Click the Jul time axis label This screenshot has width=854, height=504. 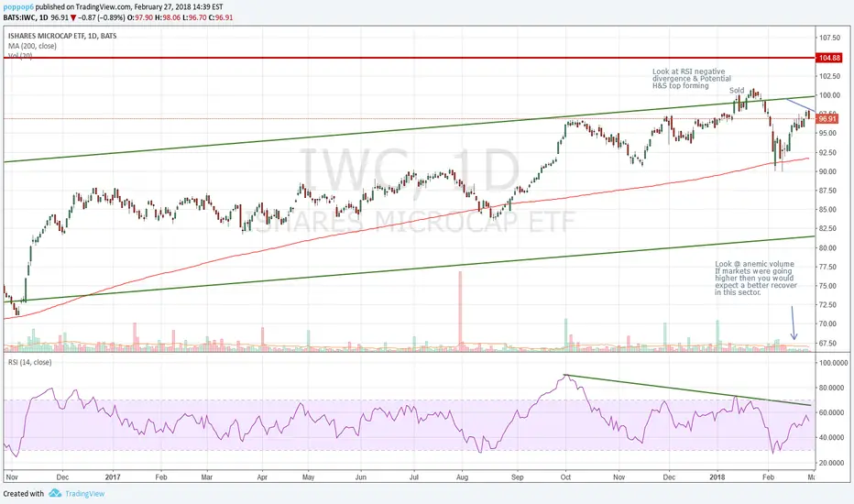pos(414,477)
